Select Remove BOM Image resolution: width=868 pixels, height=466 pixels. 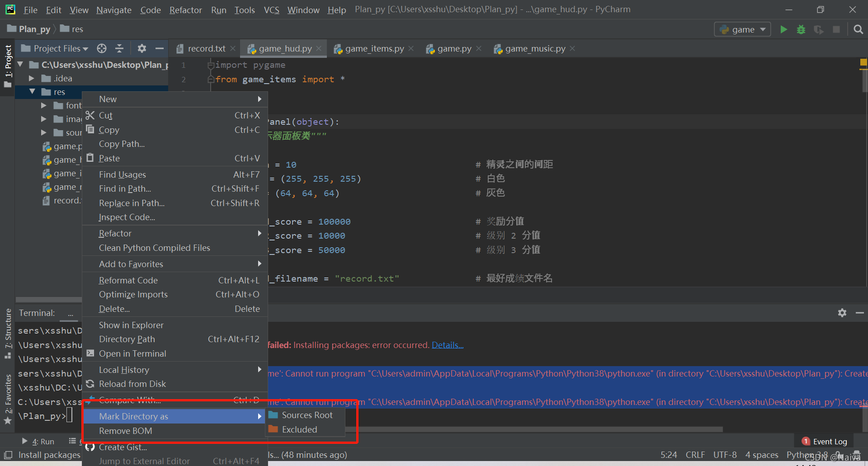click(x=175, y=431)
